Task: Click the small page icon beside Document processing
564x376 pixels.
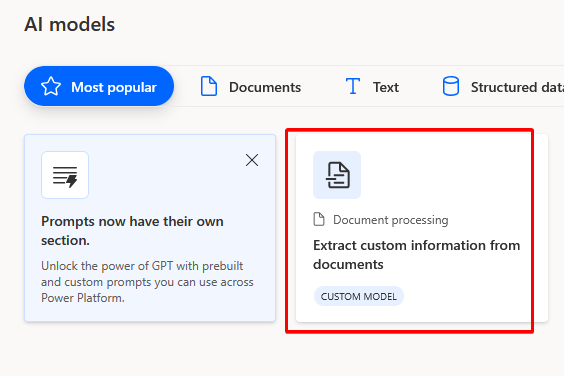Action: coord(319,219)
